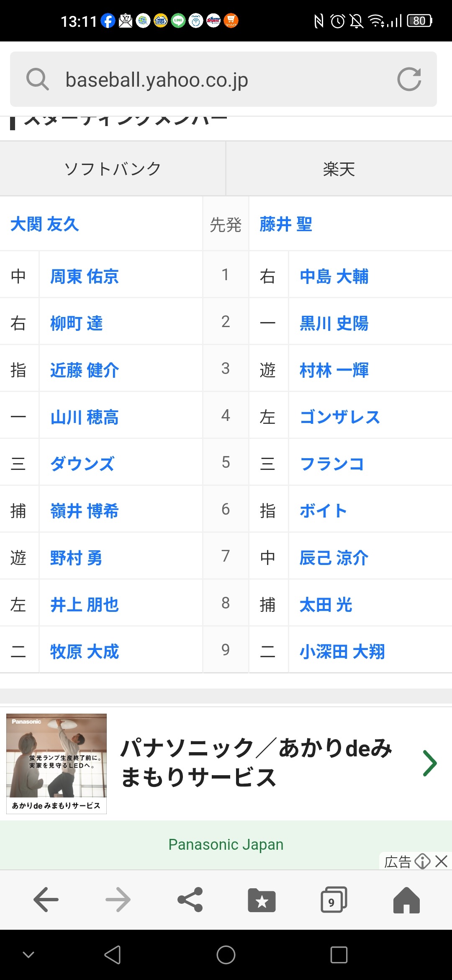Image resolution: width=452 pixels, height=980 pixels.
Task: Select the 楽天 team header
Action: pyautogui.click(x=339, y=169)
